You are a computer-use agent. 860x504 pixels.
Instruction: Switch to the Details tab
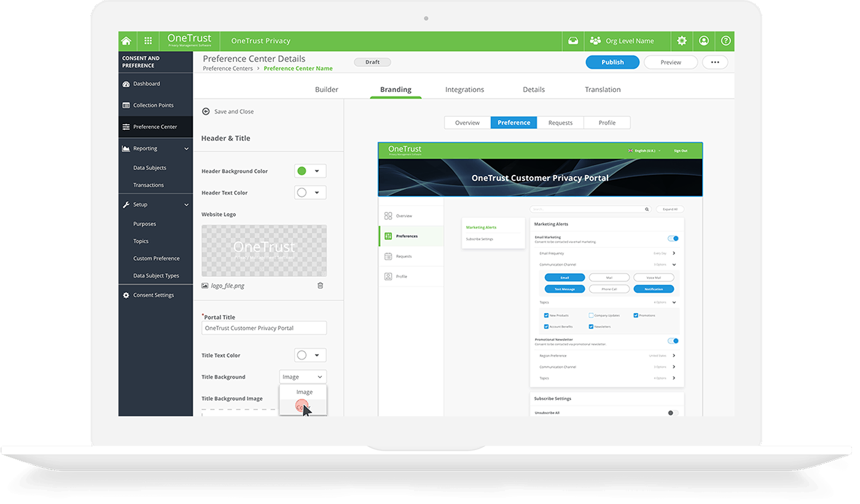(534, 90)
